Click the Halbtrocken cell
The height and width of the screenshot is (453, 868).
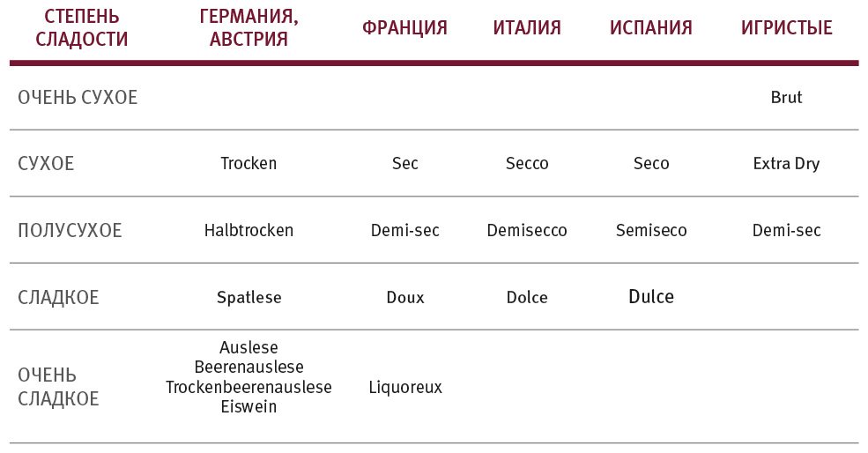(x=249, y=230)
